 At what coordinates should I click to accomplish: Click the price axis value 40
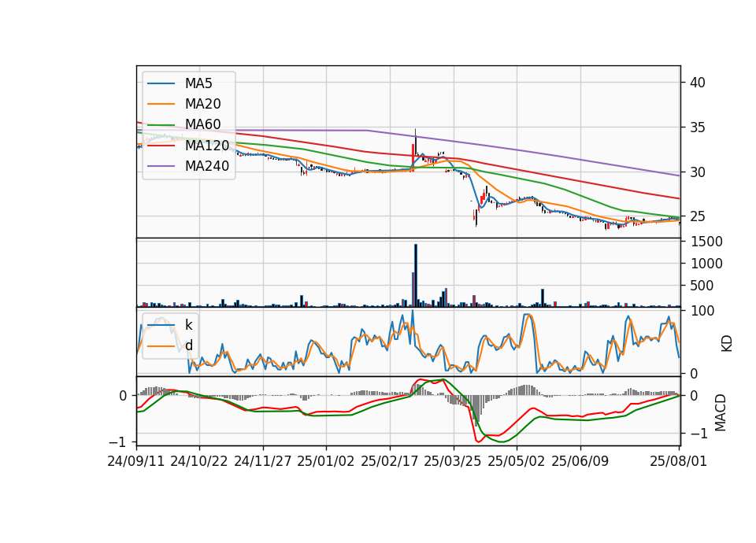coord(697,83)
